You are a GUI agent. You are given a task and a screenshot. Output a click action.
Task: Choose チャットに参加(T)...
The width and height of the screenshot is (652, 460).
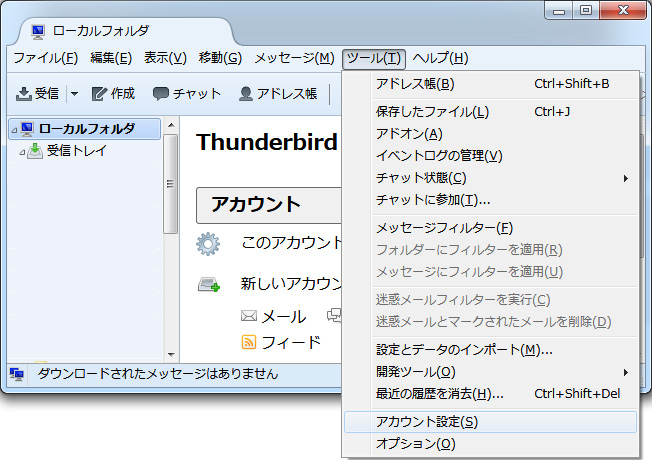(x=491, y=200)
